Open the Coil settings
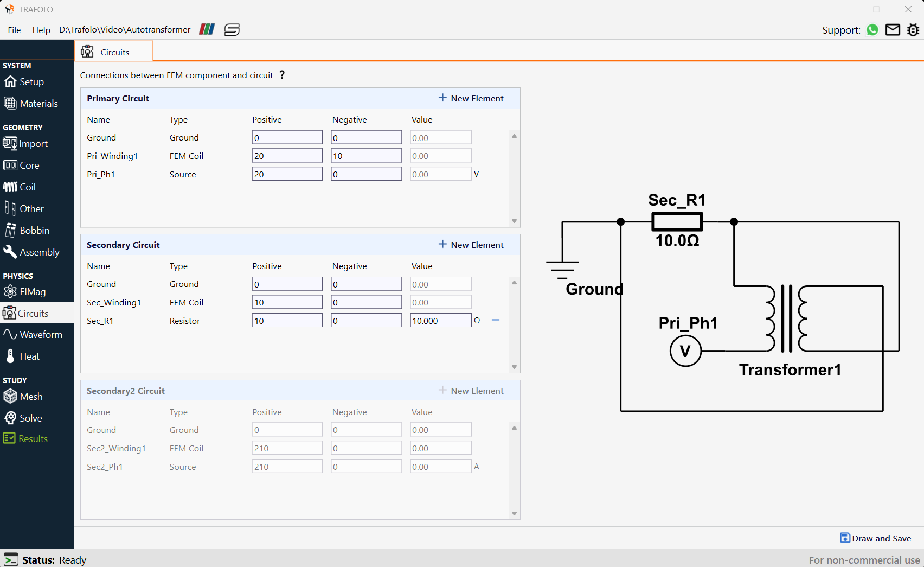Viewport: 924px width, 567px height. click(x=20, y=187)
